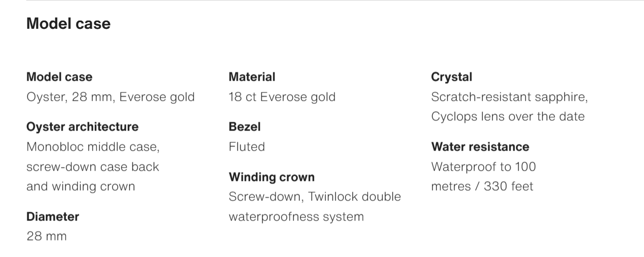Click the '28 mm' diameter value
Image resolution: width=644 pixels, height=257 pixels.
click(46, 236)
